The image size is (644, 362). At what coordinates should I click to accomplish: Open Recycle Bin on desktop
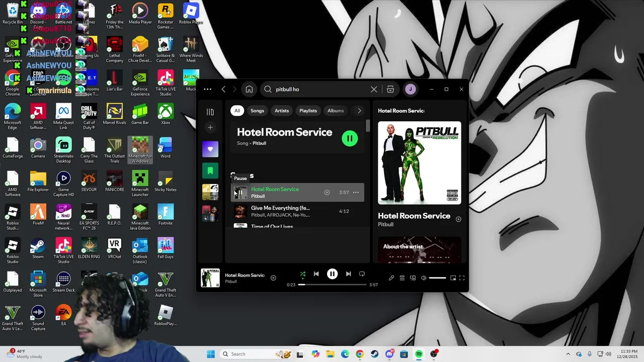(13, 14)
